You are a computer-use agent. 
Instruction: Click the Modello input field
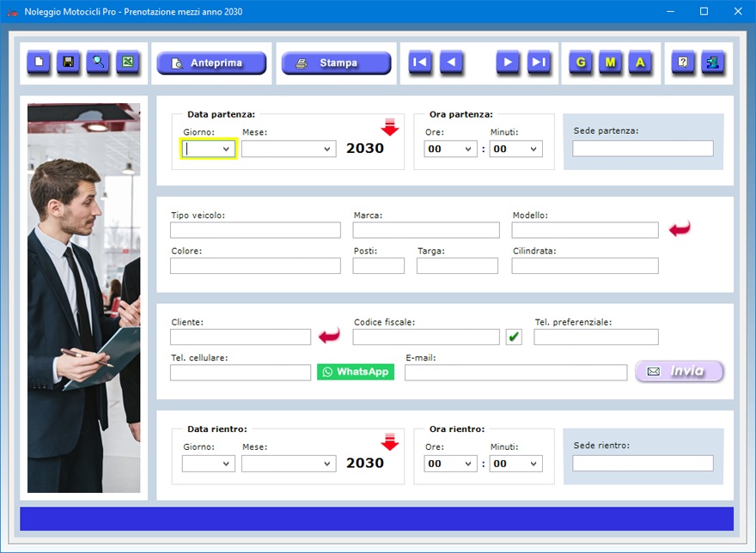(x=585, y=230)
